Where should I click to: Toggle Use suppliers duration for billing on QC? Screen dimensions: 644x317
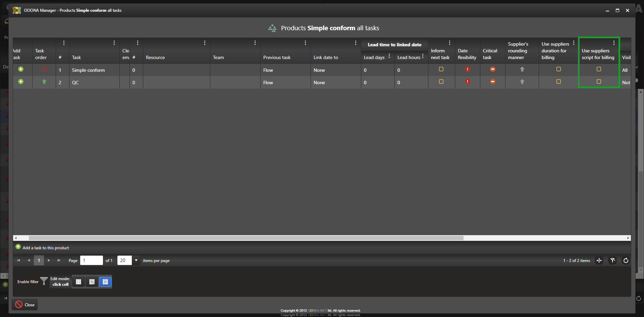(x=558, y=82)
